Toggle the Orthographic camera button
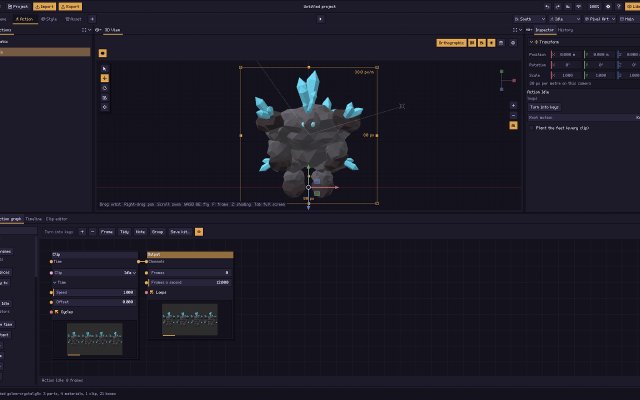 point(451,43)
